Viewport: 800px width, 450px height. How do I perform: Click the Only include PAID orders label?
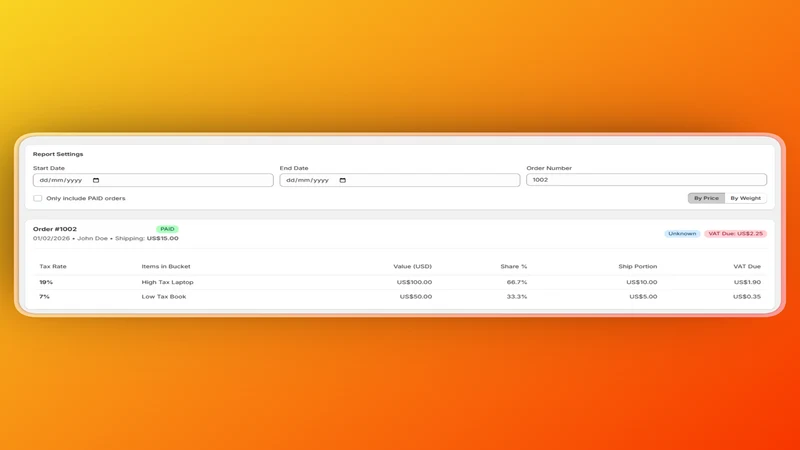point(86,198)
